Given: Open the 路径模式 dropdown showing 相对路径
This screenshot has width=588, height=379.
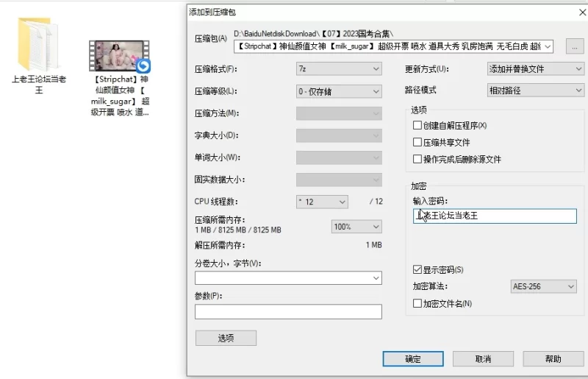Looking at the screenshot, I should [535, 91].
